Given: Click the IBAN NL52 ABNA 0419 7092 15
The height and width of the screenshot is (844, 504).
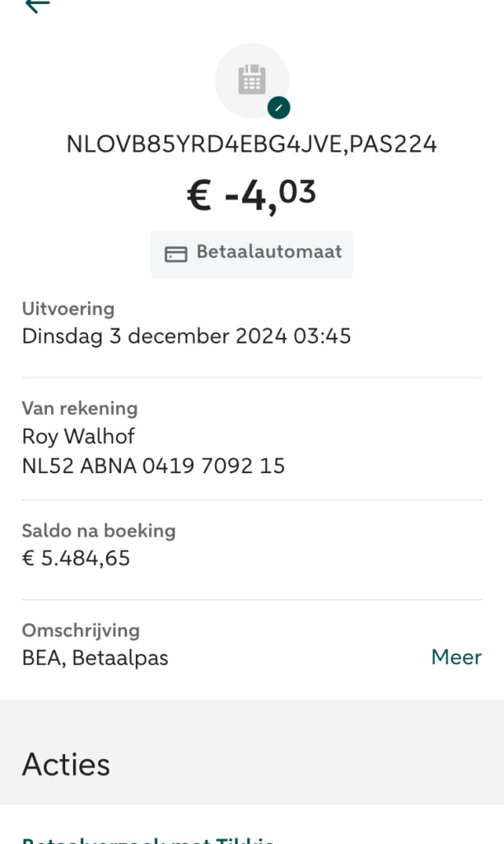Looking at the screenshot, I should tap(153, 466).
